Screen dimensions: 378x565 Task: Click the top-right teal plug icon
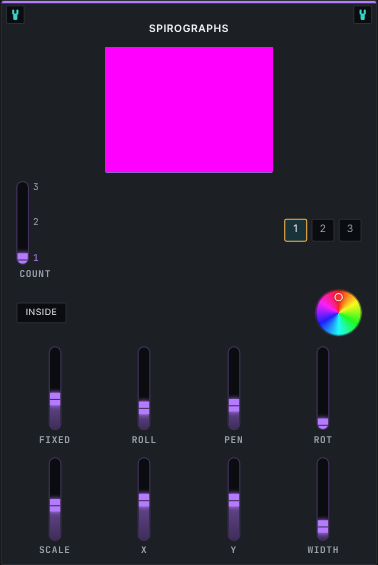(363, 15)
